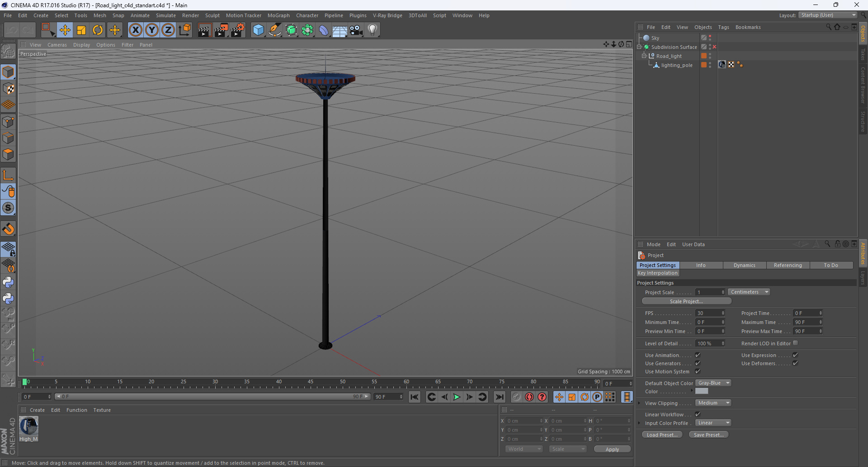Viewport: 868px width, 467px height.
Task: Open the top Python script icon
Action: pyautogui.click(x=8, y=282)
